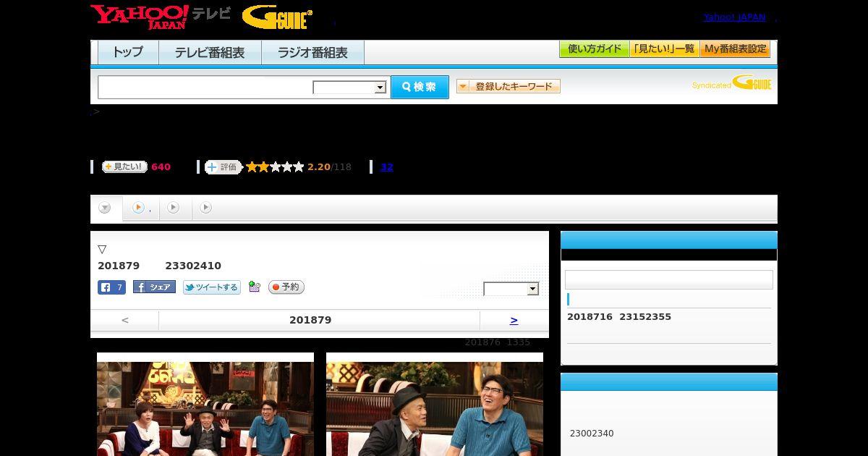Select the tab with orange play icon

(x=141, y=208)
